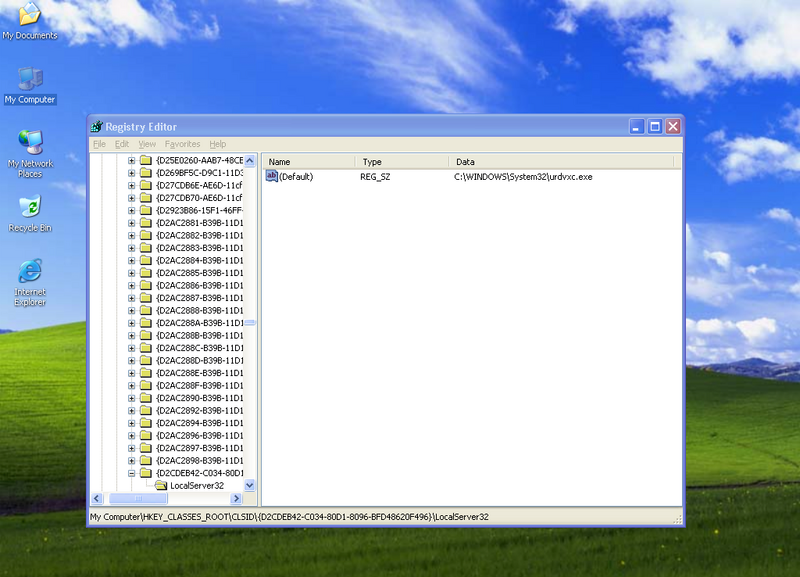This screenshot has height=577, width=800.
Task: Expand the {D2AC2898-B39B-11D1 key
Action: coord(132,461)
